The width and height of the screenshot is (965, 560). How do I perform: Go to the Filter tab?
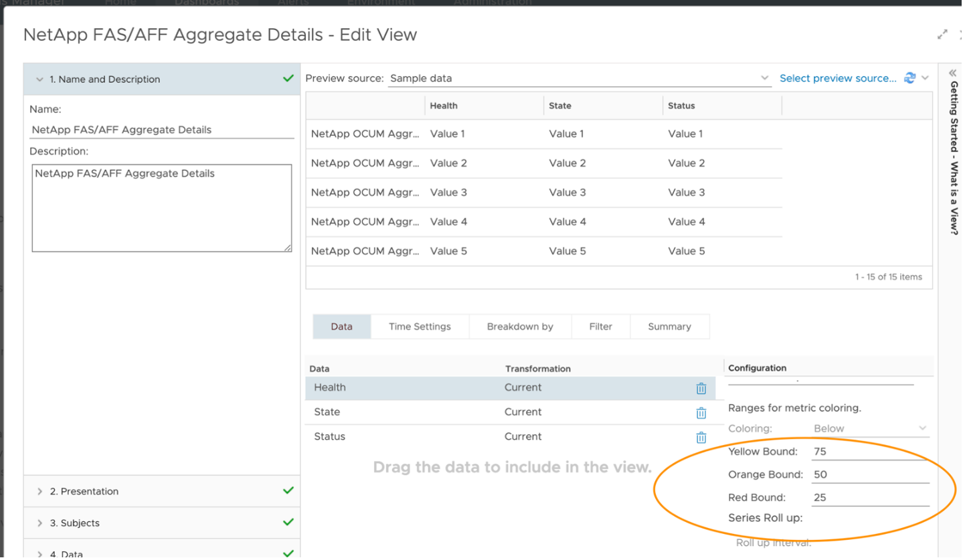[x=600, y=326]
